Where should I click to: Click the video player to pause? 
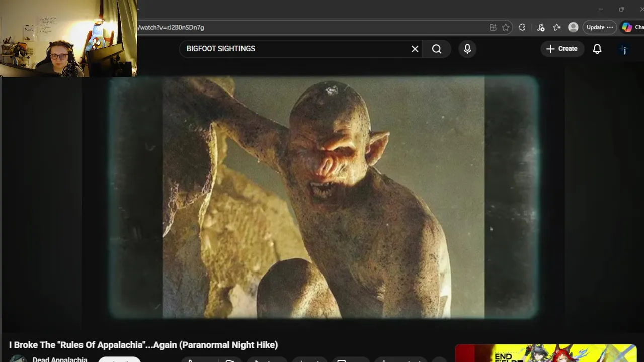pyautogui.click(x=323, y=197)
